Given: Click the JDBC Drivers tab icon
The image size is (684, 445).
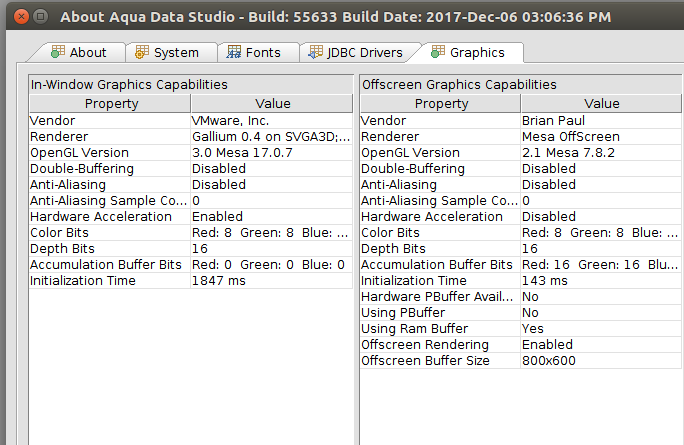Looking at the screenshot, I should tap(315, 52).
